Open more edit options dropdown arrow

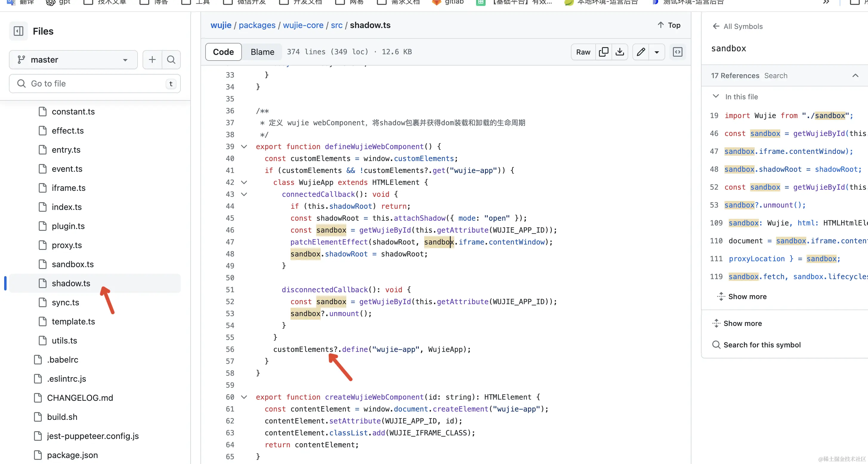tap(657, 52)
